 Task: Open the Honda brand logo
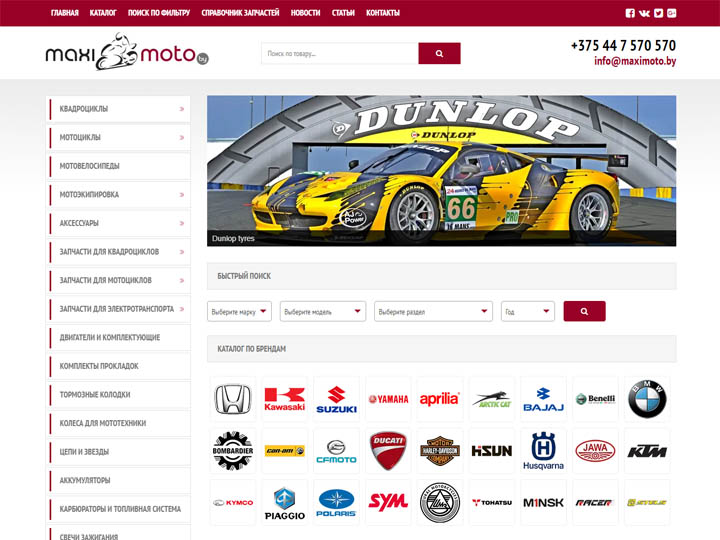(233, 399)
